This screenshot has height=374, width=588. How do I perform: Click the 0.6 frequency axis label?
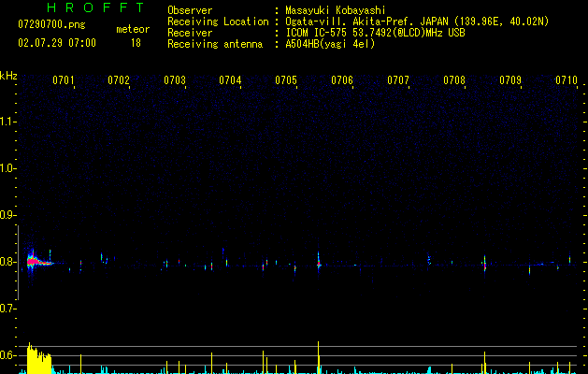coord(7,355)
